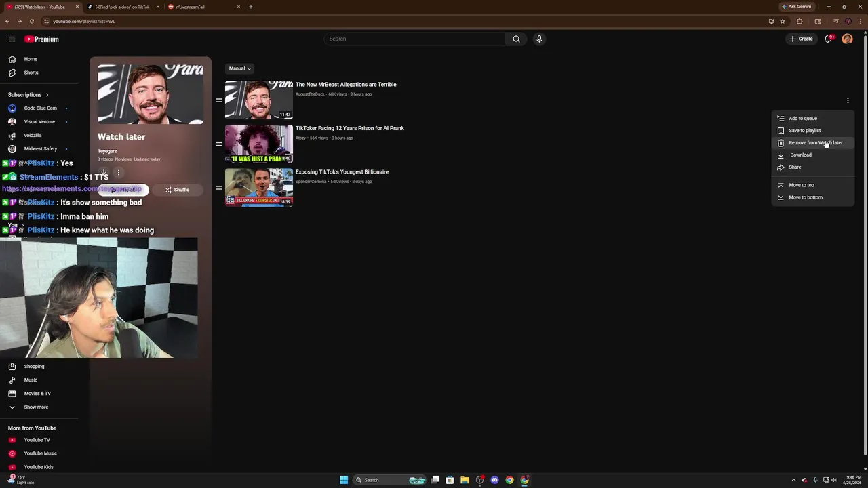
Task: Click Ask Gemini button
Action: point(797,7)
